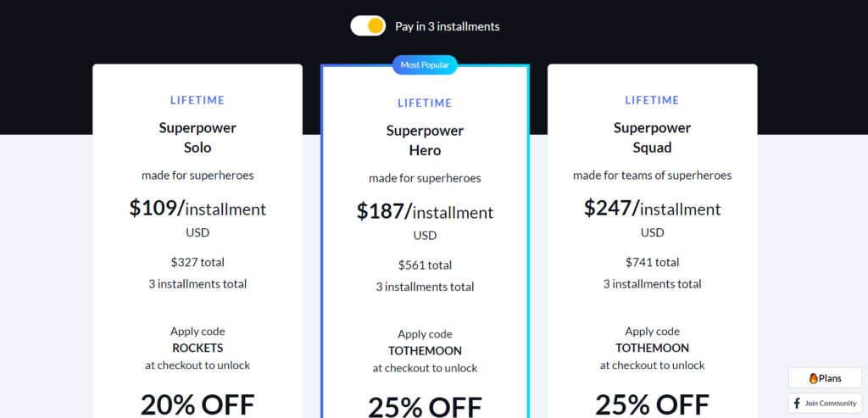Screen dimensions: 868x418
Task: Toggle the Pay in 3 installments switch
Action: pyautogui.click(x=368, y=26)
